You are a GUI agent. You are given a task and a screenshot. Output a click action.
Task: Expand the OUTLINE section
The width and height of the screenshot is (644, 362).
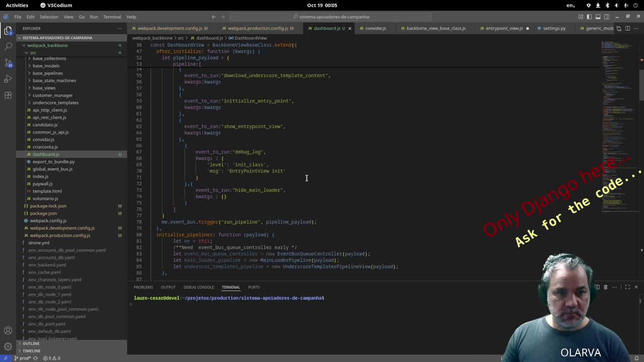(x=31, y=343)
